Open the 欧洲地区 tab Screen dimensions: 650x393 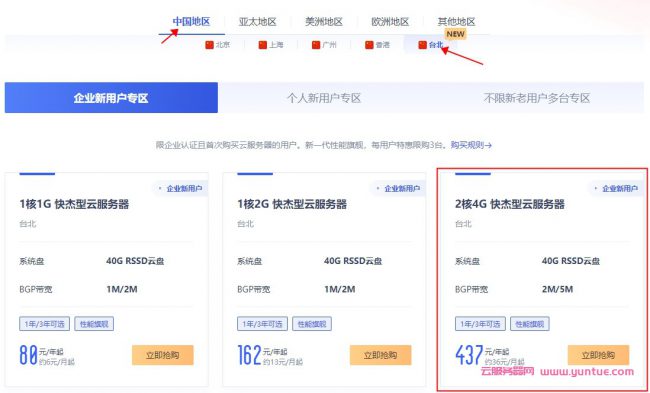click(390, 22)
